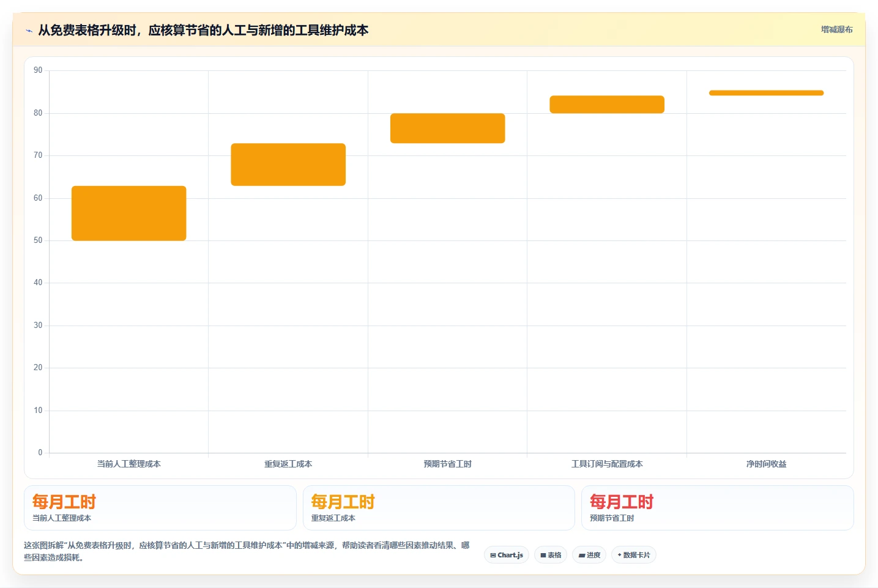Click the 工具订阅与配置成本 waterfall bar
The height and width of the screenshot is (588, 878).
point(607,105)
